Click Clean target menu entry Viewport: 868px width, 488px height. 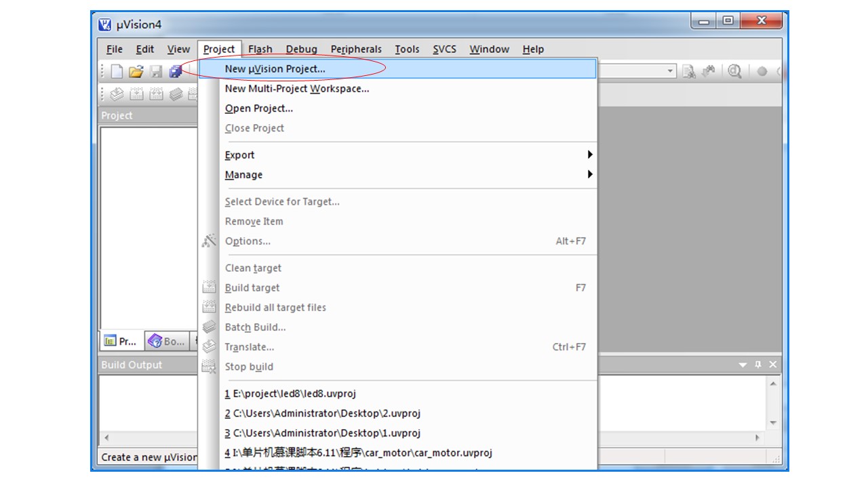pos(398,268)
